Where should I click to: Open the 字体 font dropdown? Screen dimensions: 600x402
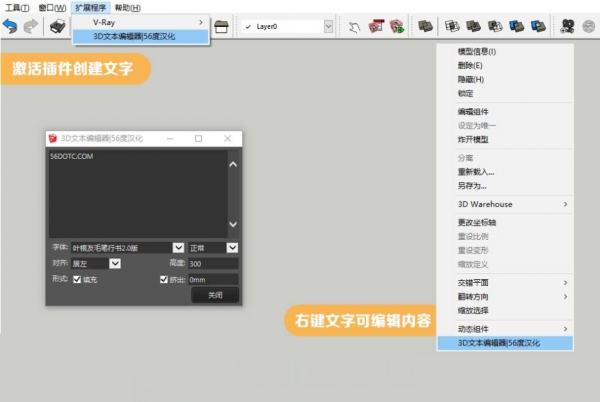pyautogui.click(x=178, y=247)
